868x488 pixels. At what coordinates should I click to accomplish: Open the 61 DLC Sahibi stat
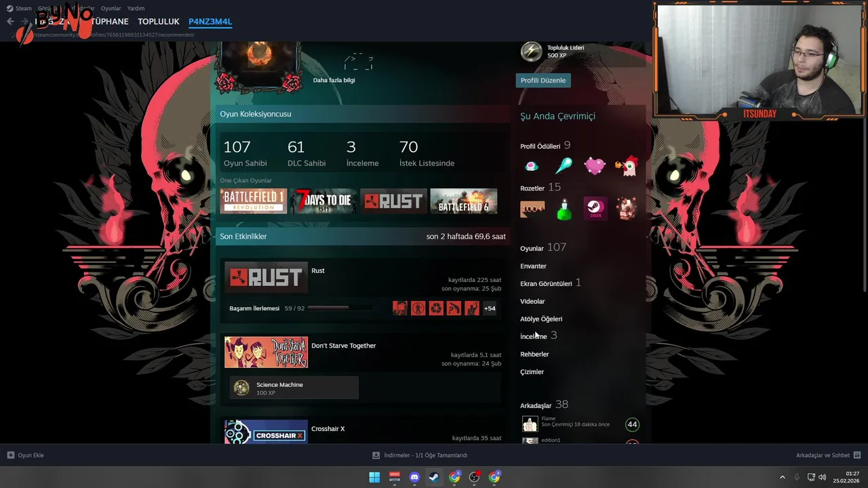click(307, 152)
